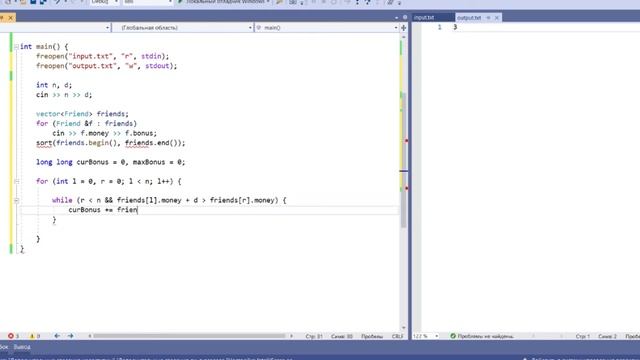Viewport: 640px width, 360px height.
Task: Pin the output.txt tab
Action: tap(488, 18)
